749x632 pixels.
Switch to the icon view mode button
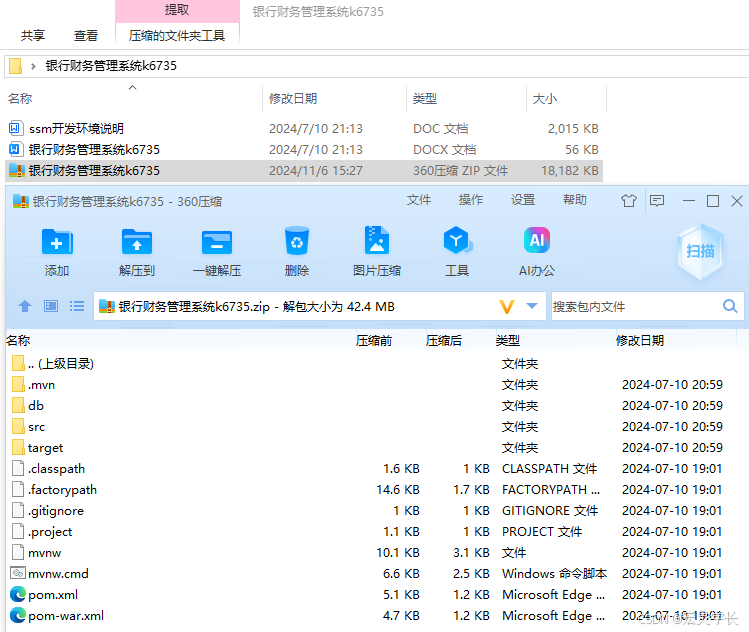[x=51, y=306]
